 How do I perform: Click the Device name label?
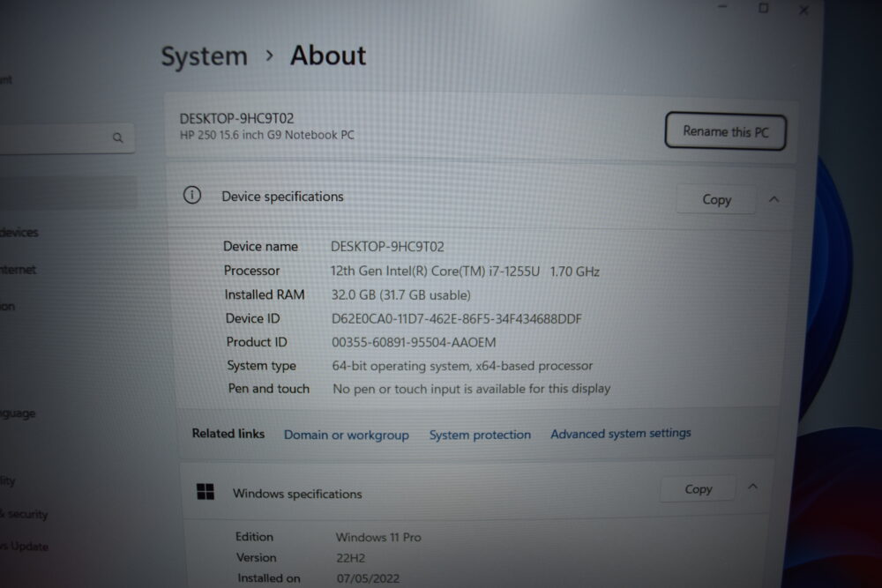[260, 246]
